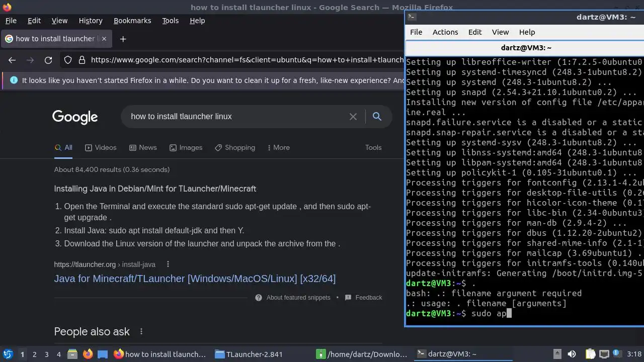Click the show-desktop icon in the taskbar

(x=103, y=354)
